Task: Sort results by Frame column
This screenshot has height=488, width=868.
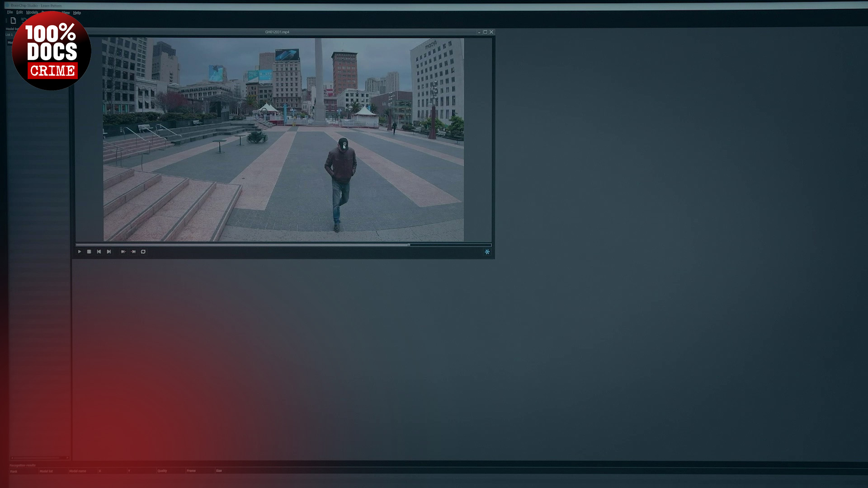Action: [191, 471]
